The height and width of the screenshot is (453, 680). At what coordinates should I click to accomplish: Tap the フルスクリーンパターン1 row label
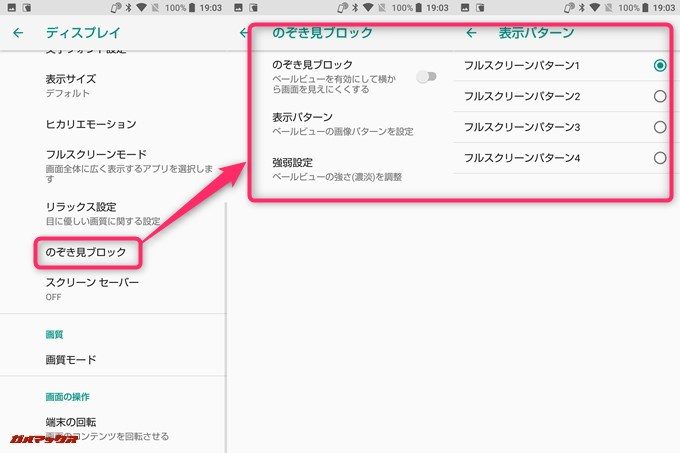[522, 65]
